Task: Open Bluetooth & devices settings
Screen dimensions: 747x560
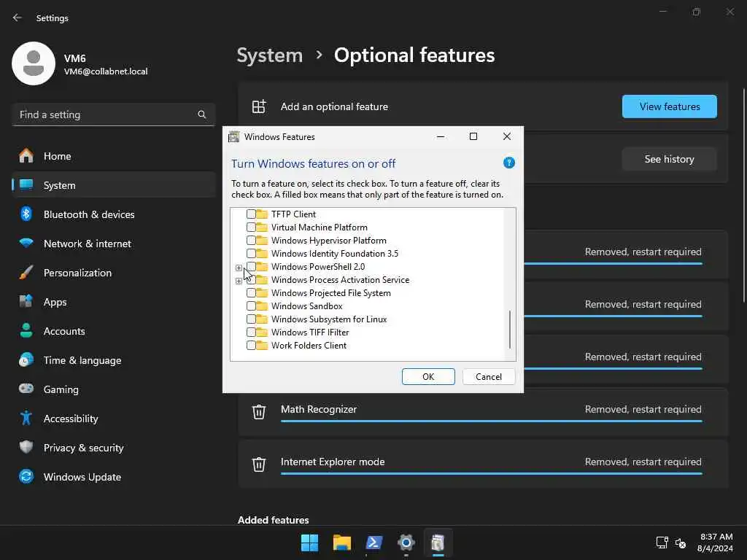Action: (113, 214)
